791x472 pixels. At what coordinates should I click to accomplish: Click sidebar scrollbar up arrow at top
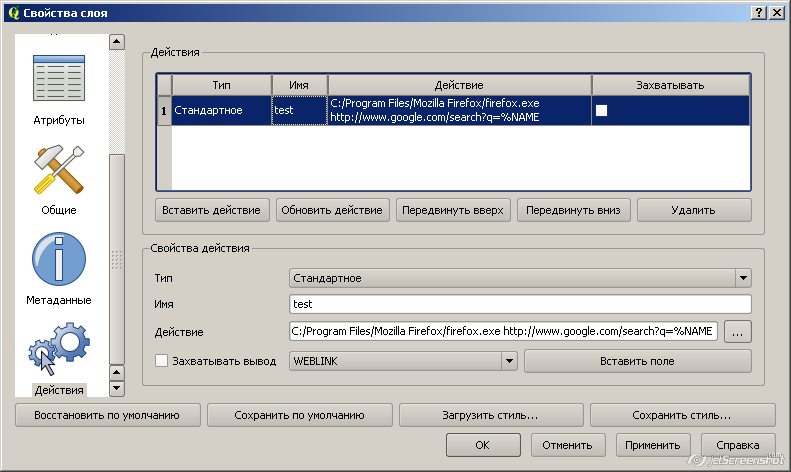(117, 42)
